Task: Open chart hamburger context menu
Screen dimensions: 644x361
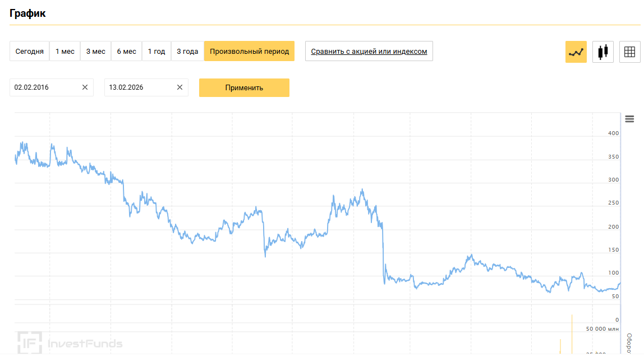Action: (x=629, y=119)
